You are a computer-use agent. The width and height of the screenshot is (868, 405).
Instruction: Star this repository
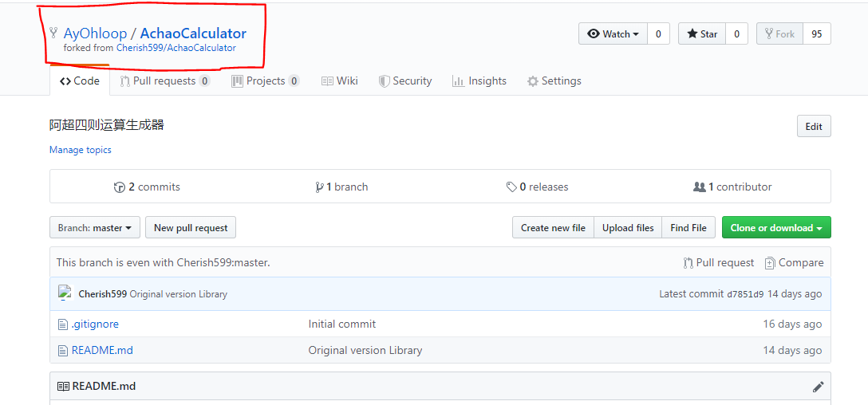point(702,33)
